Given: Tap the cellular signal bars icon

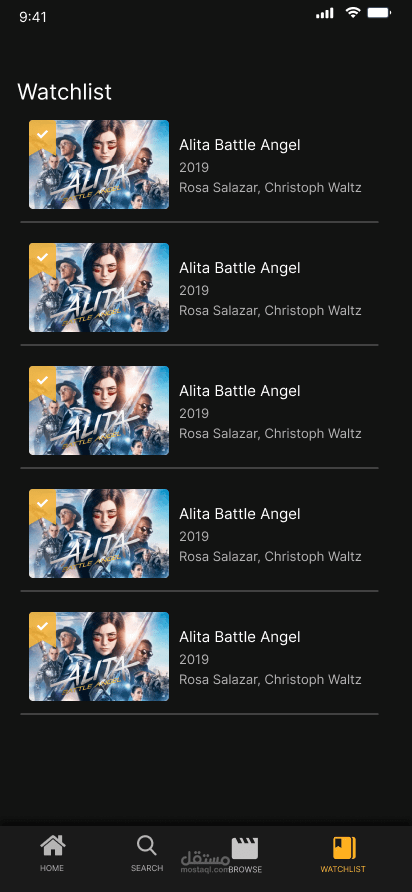Looking at the screenshot, I should 325,13.
